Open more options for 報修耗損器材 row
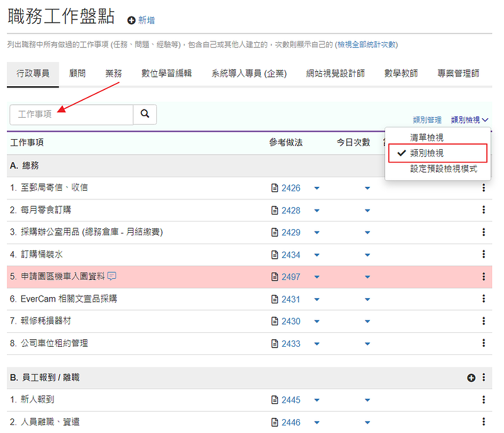Image resolution: width=504 pixels, height=433 pixels. point(483,321)
